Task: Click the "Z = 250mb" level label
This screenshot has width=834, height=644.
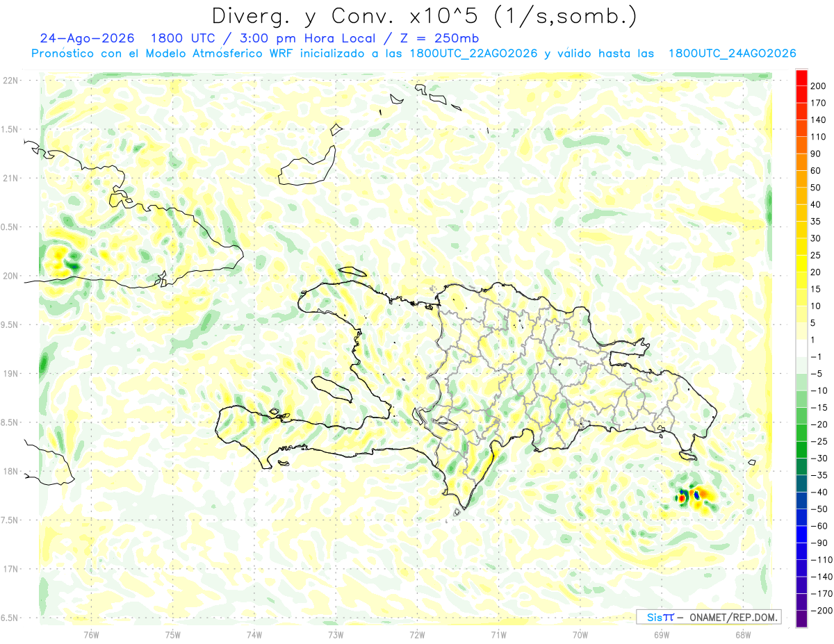Action: [x=439, y=38]
